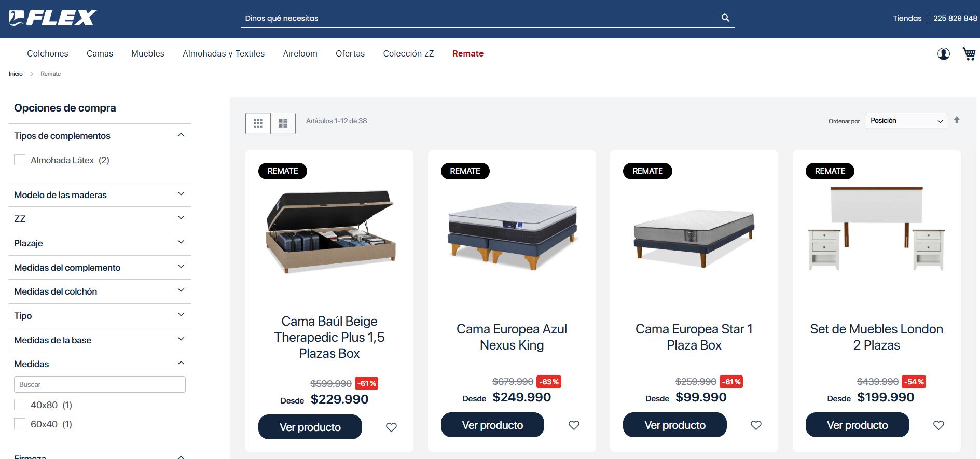
Task: Open the Posición sort dropdown
Action: 906,121
